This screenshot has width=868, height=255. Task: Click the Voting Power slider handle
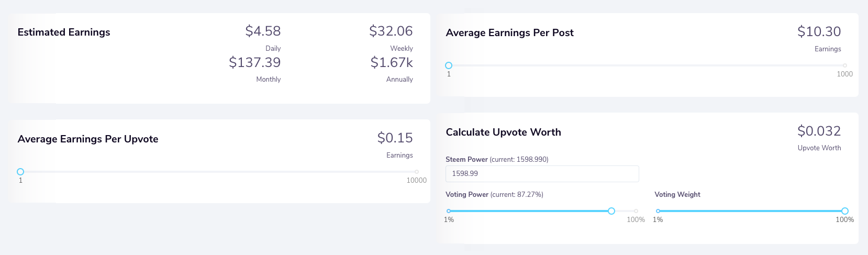pos(611,211)
